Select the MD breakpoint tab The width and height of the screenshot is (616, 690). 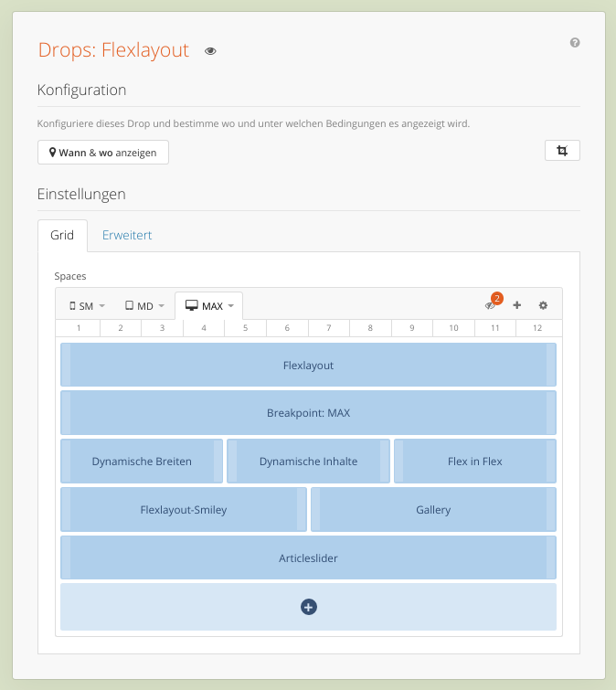[144, 306]
